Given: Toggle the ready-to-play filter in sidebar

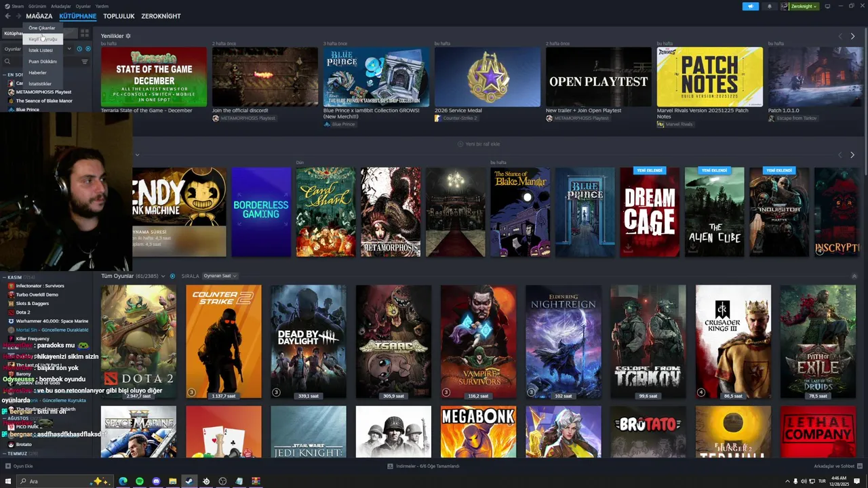Looking at the screenshot, I should click(x=87, y=49).
